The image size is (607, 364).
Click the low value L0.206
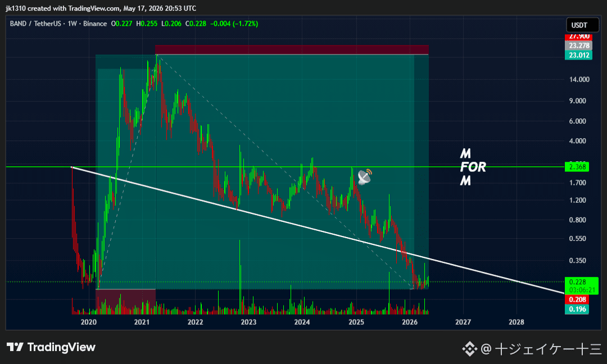[x=171, y=24]
